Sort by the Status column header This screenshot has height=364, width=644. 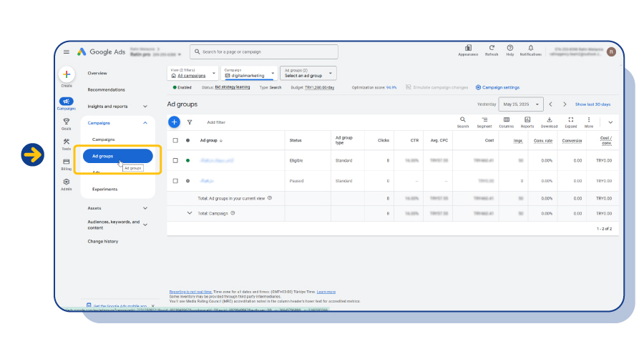pos(296,140)
